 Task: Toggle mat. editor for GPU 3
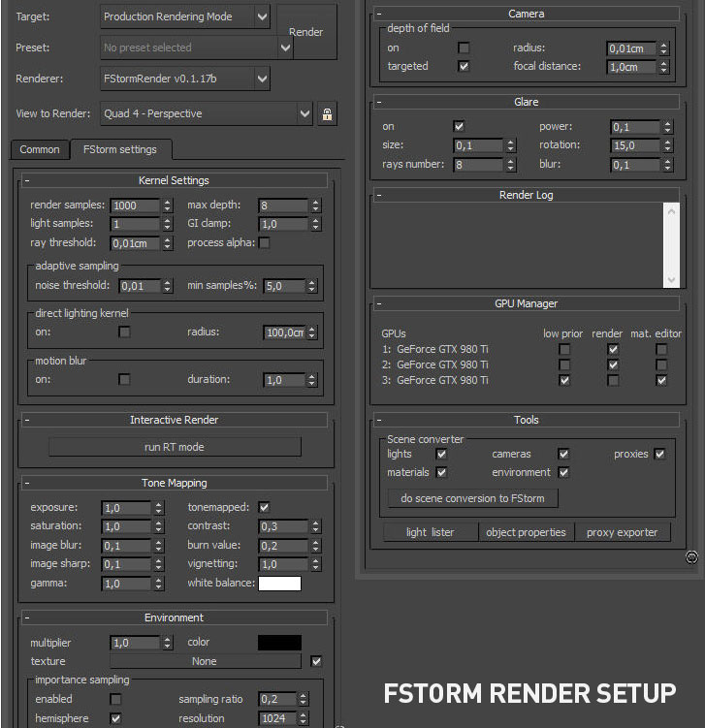click(661, 381)
